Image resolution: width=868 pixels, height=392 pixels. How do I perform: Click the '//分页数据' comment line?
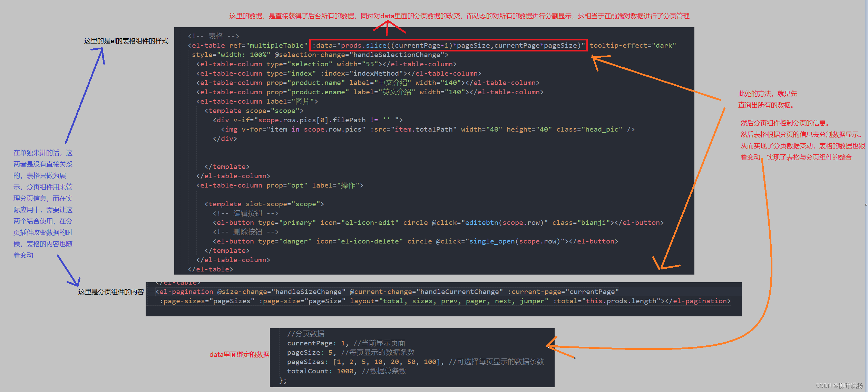point(306,334)
